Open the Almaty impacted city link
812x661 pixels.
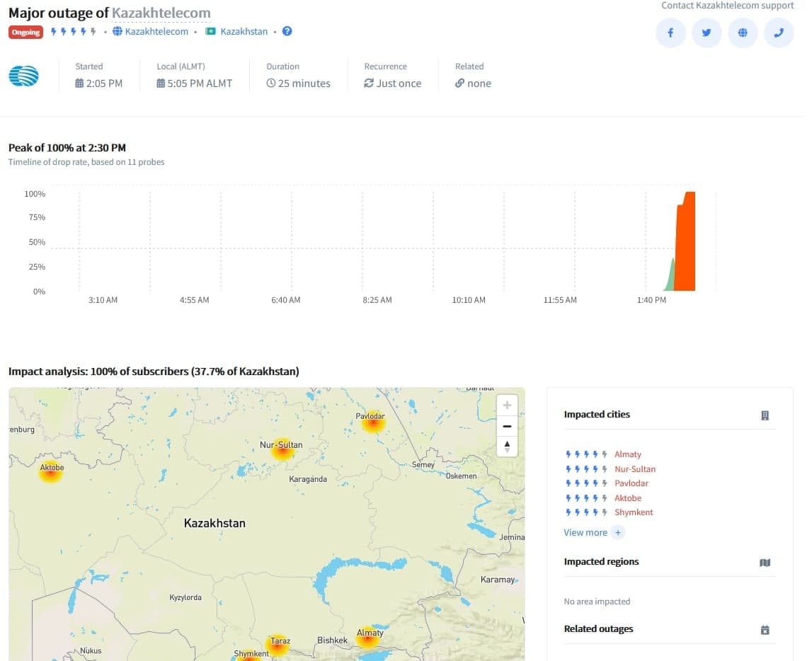628,454
